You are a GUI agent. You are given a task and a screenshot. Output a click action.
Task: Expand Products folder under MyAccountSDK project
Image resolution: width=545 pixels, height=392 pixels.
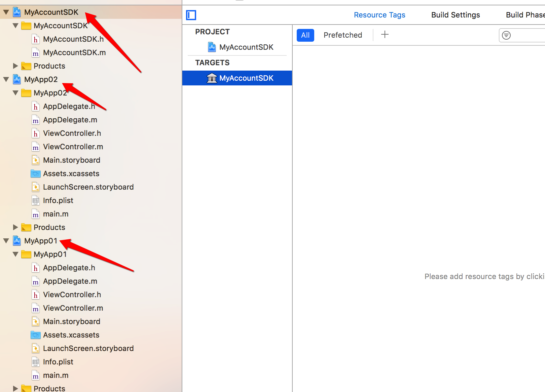coord(15,66)
